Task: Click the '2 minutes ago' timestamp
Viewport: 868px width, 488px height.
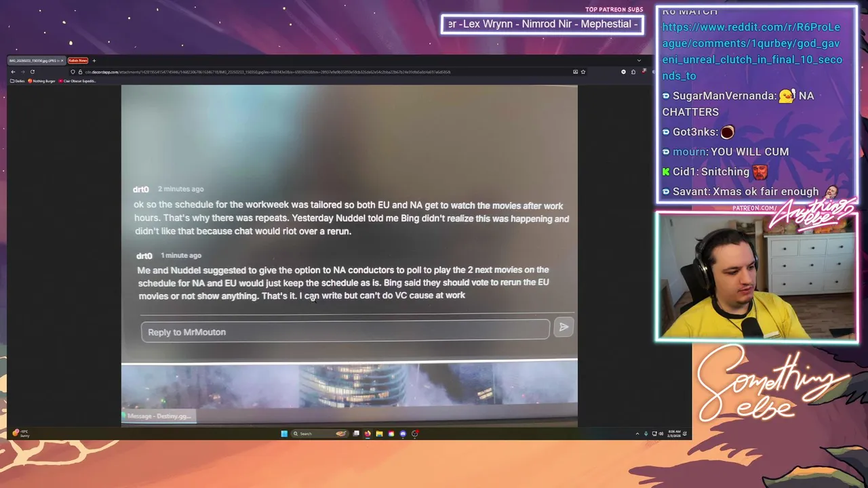Action: coord(181,189)
